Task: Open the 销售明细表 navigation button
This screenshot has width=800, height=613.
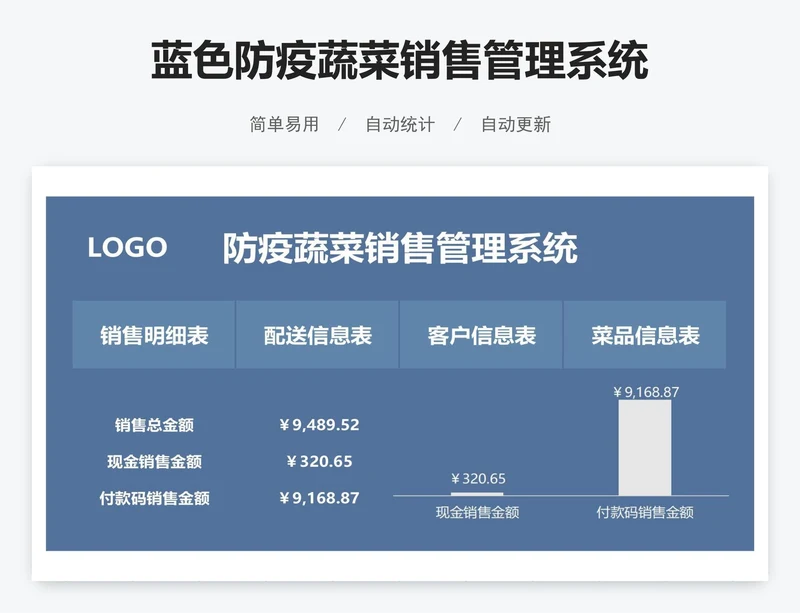Action: 154,335
